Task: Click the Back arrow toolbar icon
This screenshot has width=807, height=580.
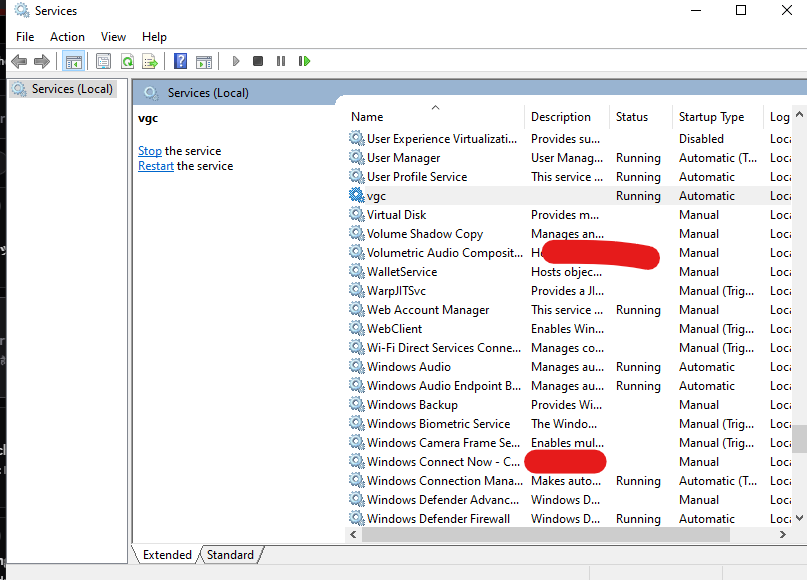Action: click(19, 61)
